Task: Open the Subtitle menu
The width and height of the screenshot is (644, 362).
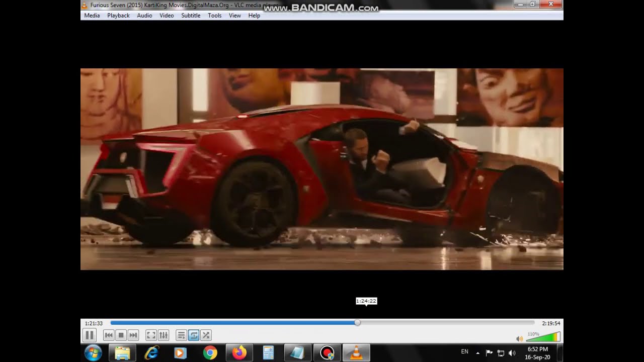Action: [x=191, y=16]
